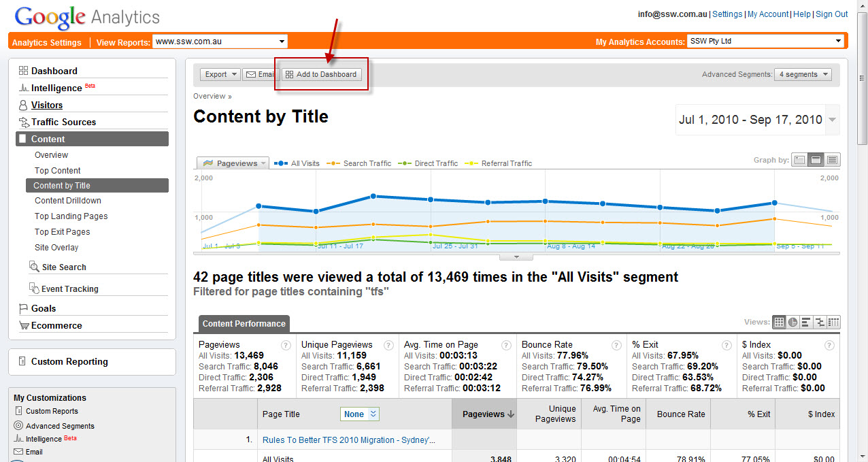Set graph granularity to week
Image resolution: width=868 pixels, height=462 pixels.
pyautogui.click(x=816, y=160)
